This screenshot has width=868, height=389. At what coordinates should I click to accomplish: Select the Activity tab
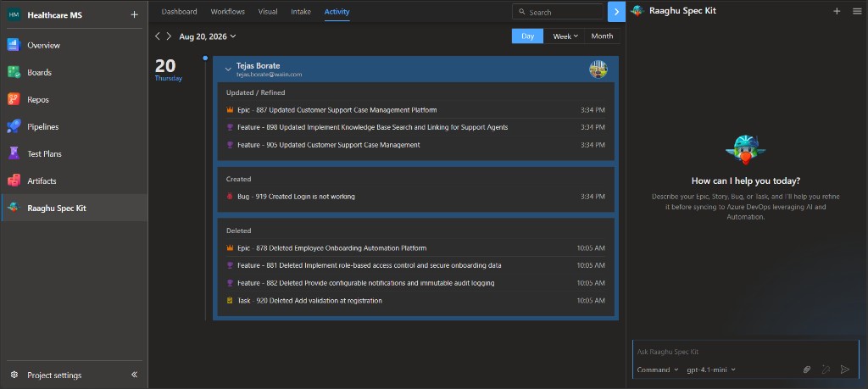click(337, 12)
